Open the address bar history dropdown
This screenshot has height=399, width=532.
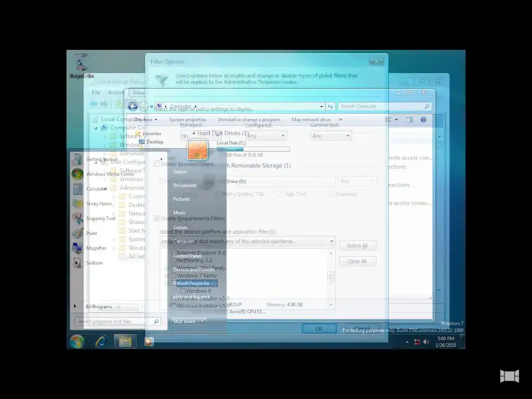pos(321,107)
